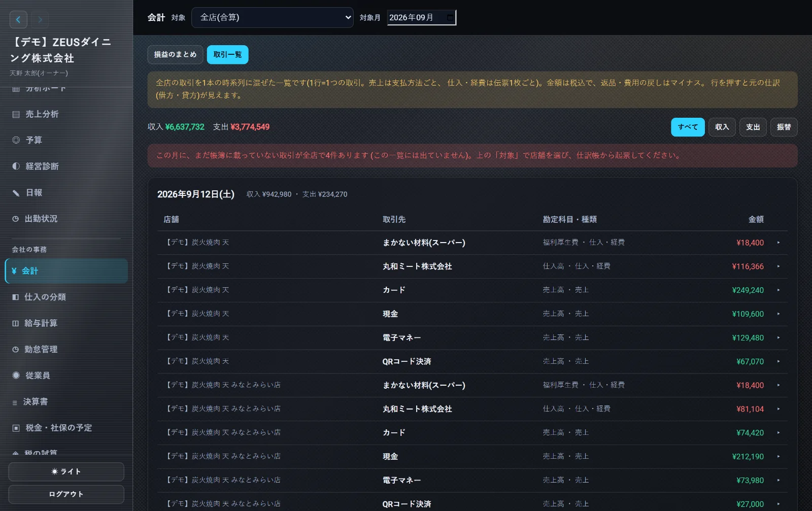Viewport: 812px width, 511px height.
Task: Expand the ¥116,366 丸和ミート row arrow
Action: pos(778,266)
